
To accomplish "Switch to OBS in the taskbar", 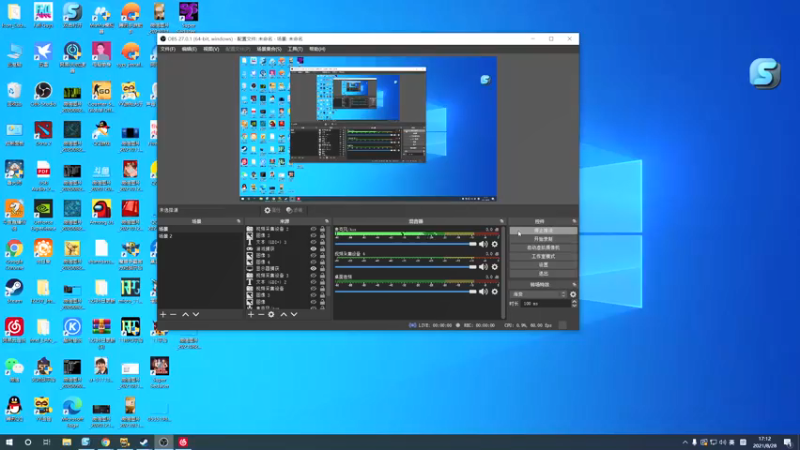I will click(x=164, y=442).
